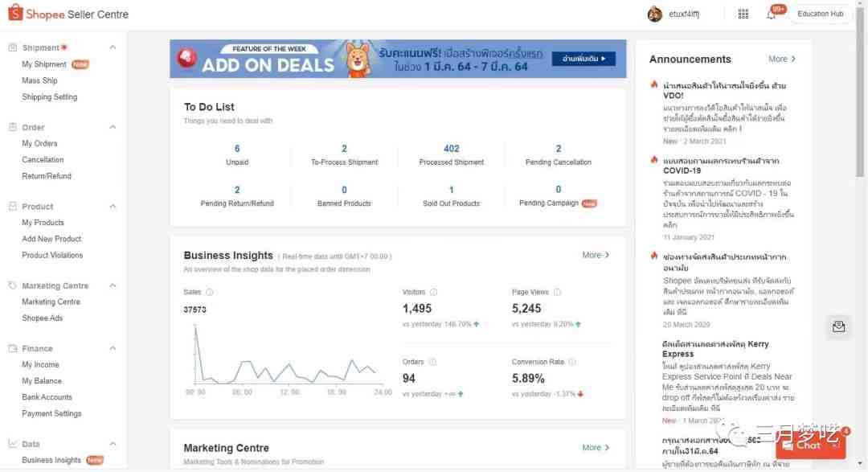Image resolution: width=868 pixels, height=472 pixels.
Task: Click the blue button on Add On Deals banner
Action: 583,58
